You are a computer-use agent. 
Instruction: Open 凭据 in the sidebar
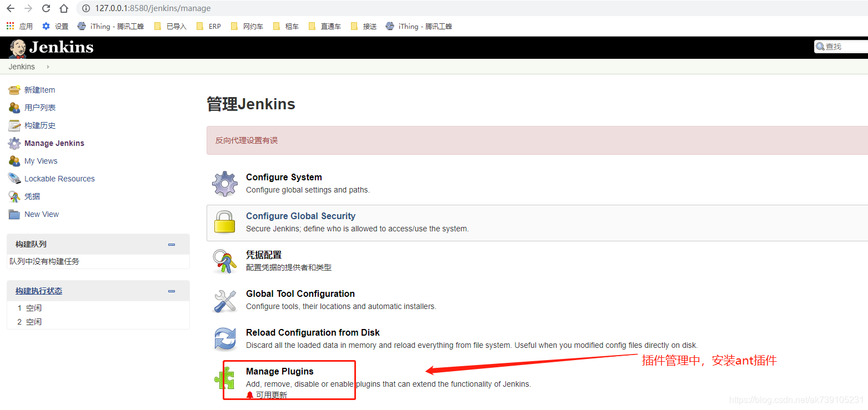[x=32, y=196]
